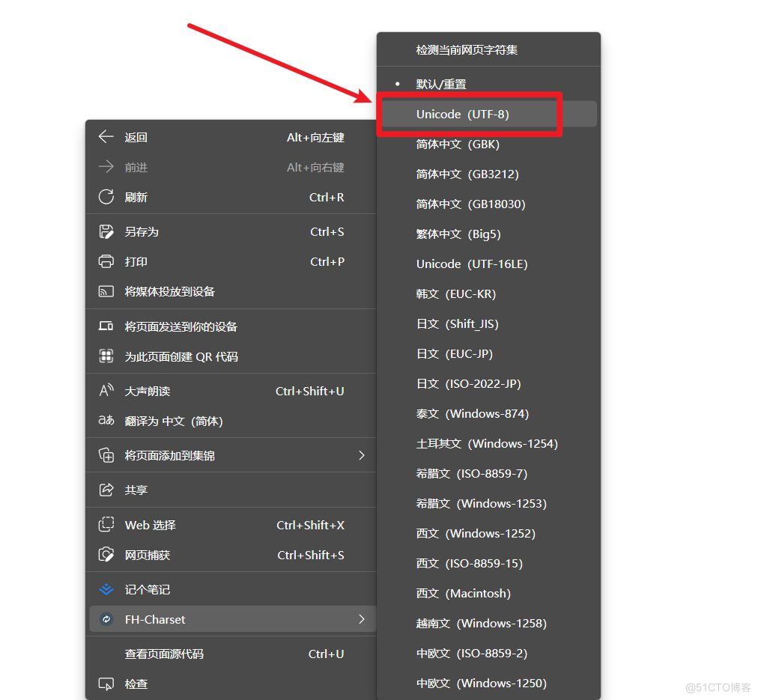Click the printer icon (打印)

106,262
